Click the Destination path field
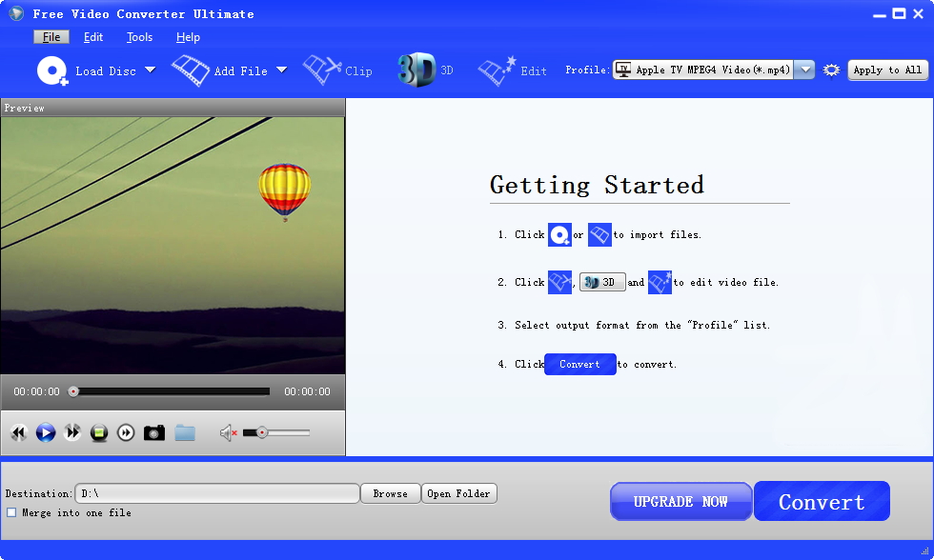The width and height of the screenshot is (934, 560). click(217, 493)
